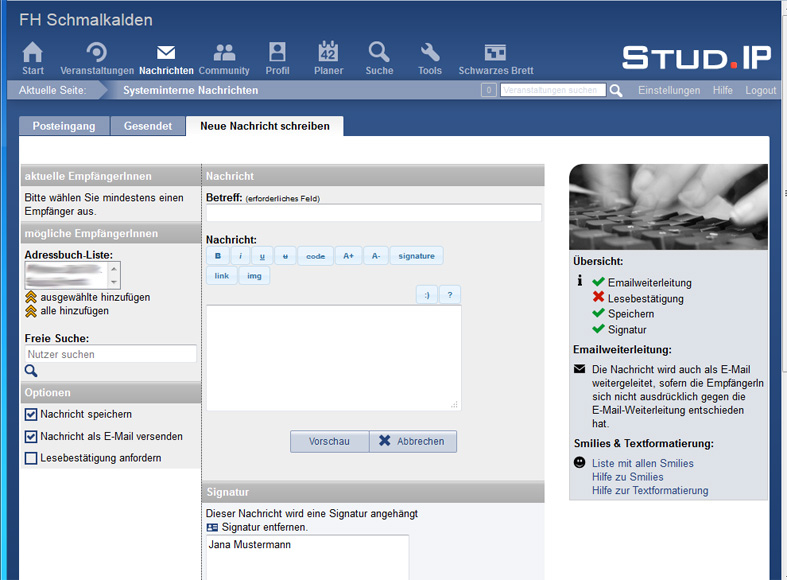Click the Vorschau button
This screenshot has height=580, width=787.
click(x=329, y=442)
